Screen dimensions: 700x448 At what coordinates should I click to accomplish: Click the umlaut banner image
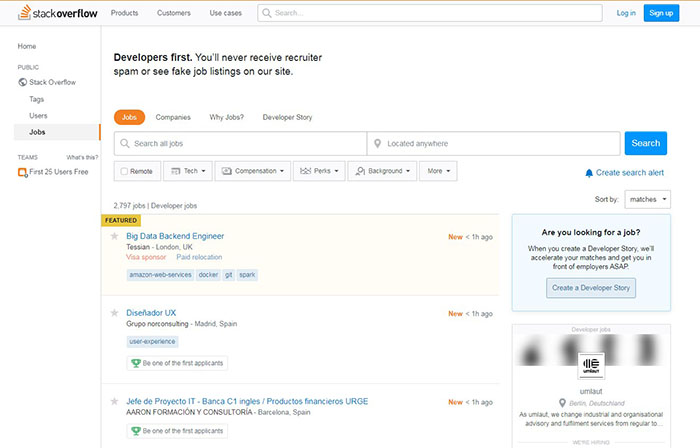coord(591,349)
